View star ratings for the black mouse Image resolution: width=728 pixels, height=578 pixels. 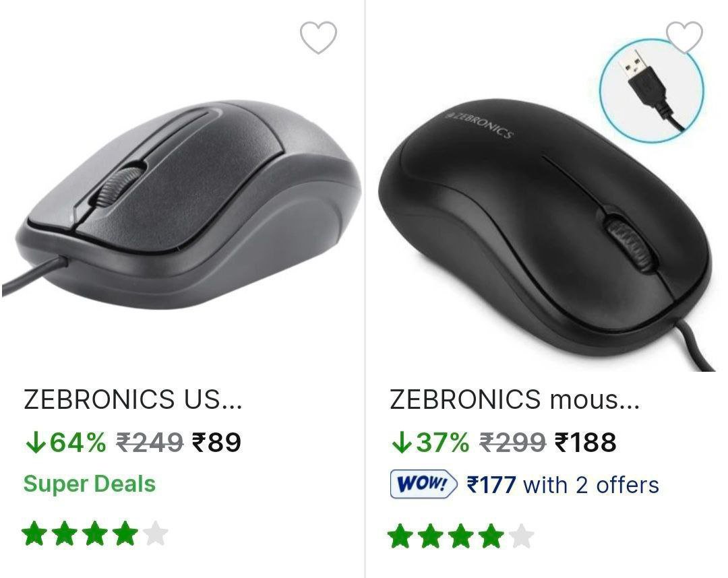coord(461,536)
